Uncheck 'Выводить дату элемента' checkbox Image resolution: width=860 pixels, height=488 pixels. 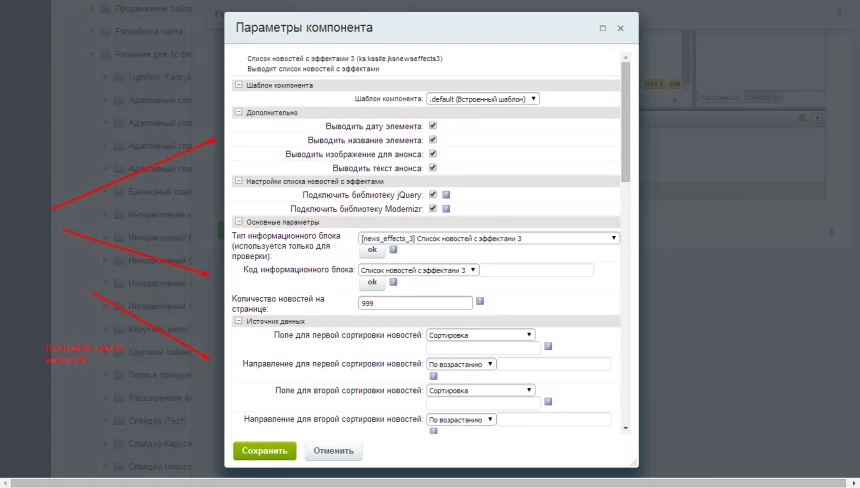click(x=433, y=126)
